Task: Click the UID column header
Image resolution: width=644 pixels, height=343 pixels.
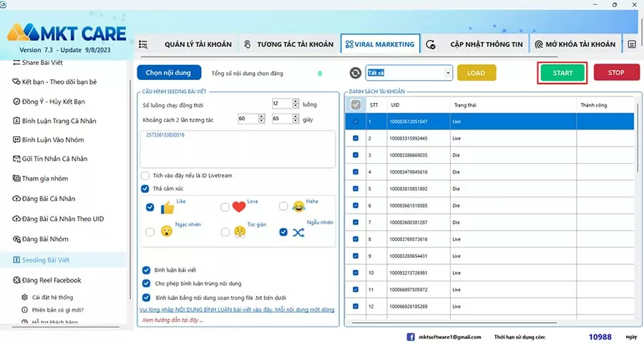Action: 418,105
